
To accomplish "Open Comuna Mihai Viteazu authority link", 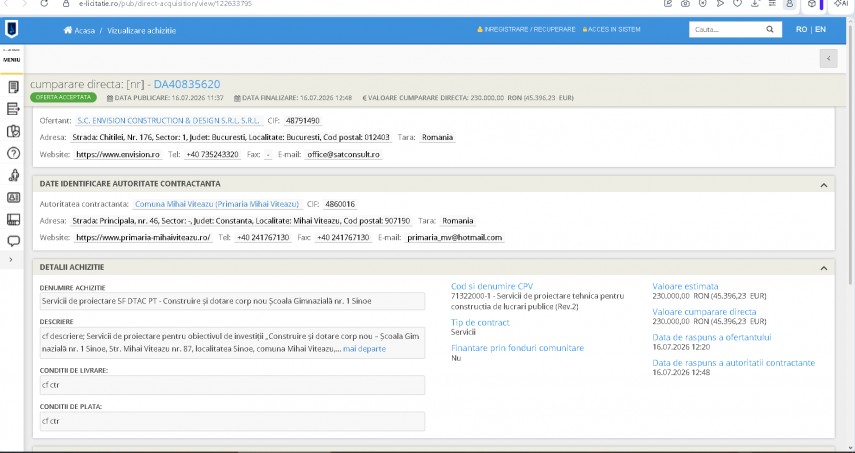I will (x=217, y=204).
